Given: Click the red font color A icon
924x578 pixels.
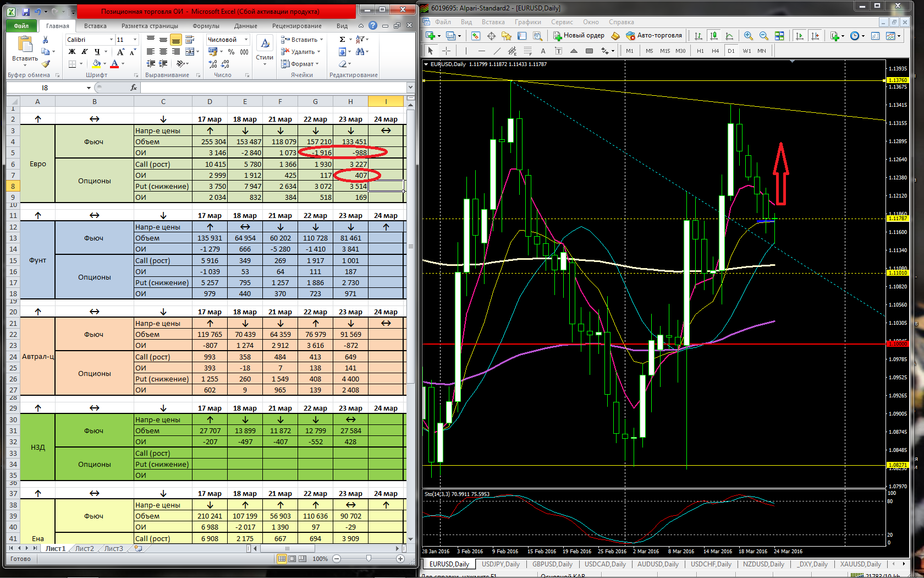Looking at the screenshot, I should pos(114,64).
